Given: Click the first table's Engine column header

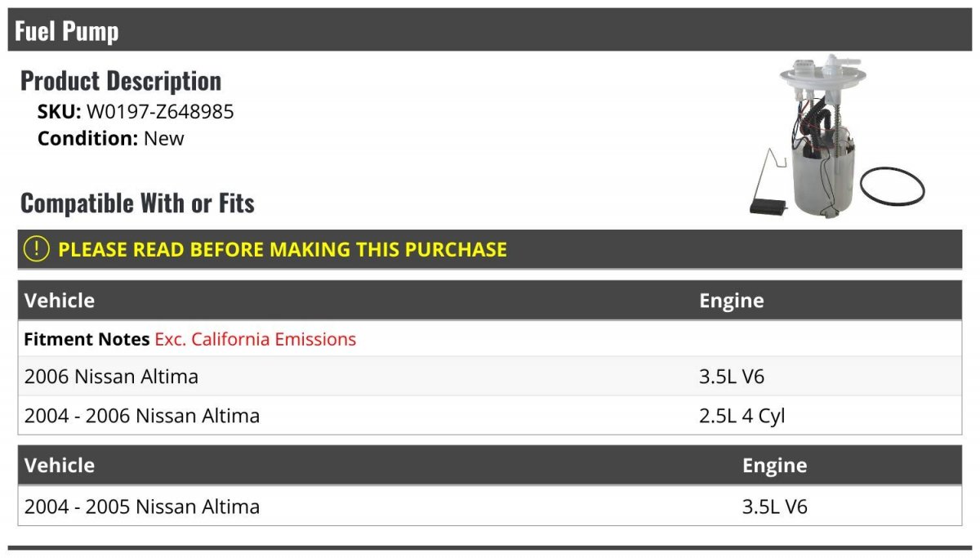Looking at the screenshot, I should (732, 301).
